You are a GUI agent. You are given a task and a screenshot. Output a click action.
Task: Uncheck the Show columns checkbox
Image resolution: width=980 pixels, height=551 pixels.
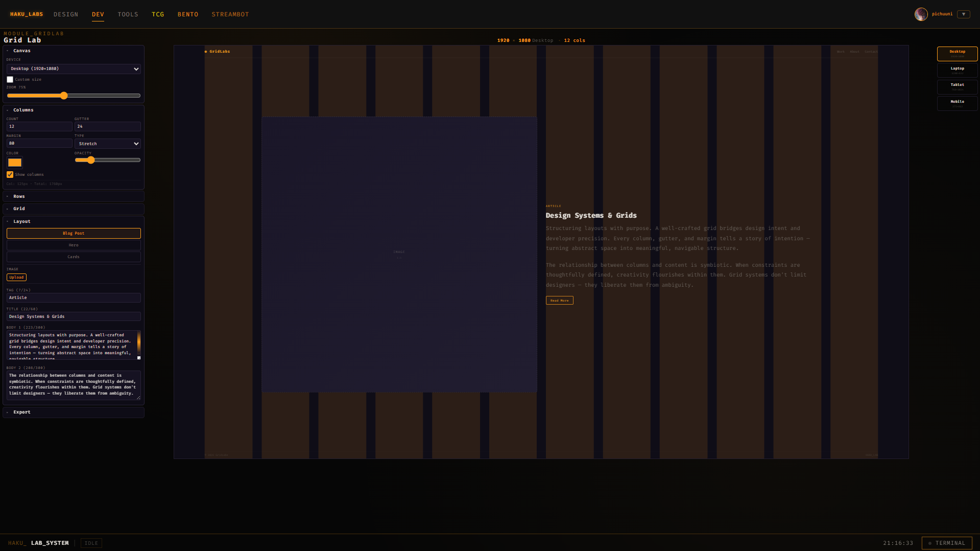(10, 175)
